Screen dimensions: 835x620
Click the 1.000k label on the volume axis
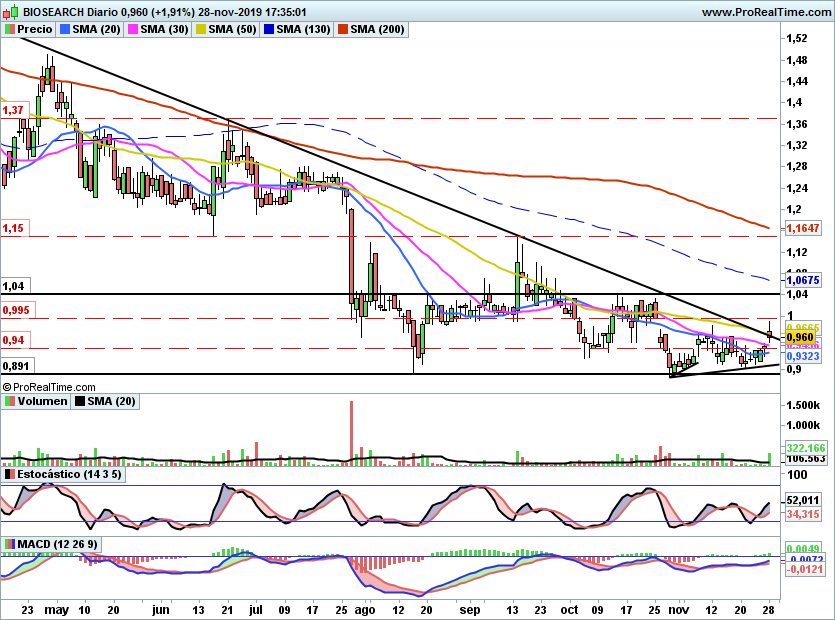(x=803, y=425)
